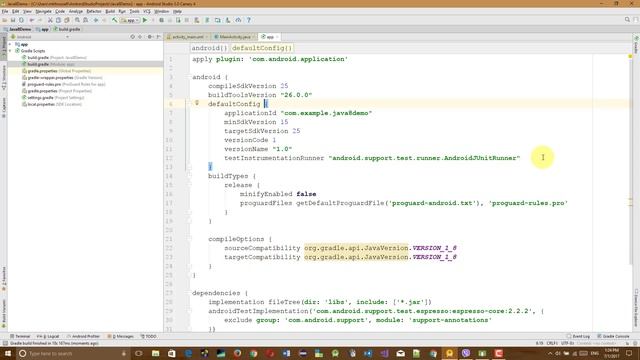Click the Windows Start button
The height and width of the screenshot is (360, 640).
point(7,353)
